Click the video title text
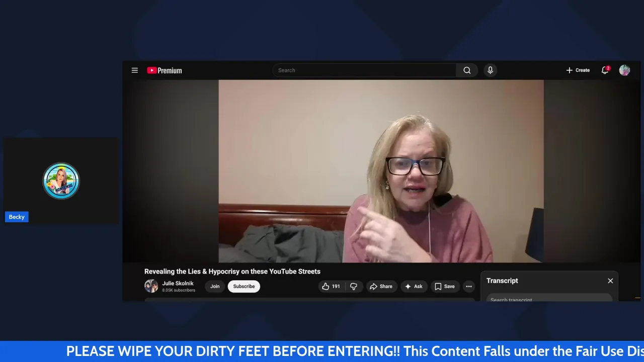The width and height of the screenshot is (644, 362). tap(232, 271)
